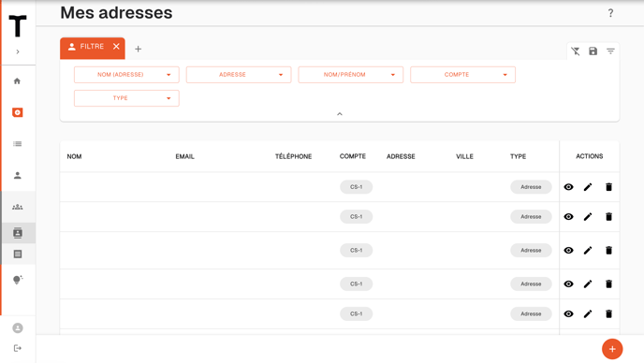This screenshot has width=644, height=363.
Task: Sort by ADRESSE column header
Action: click(x=401, y=156)
